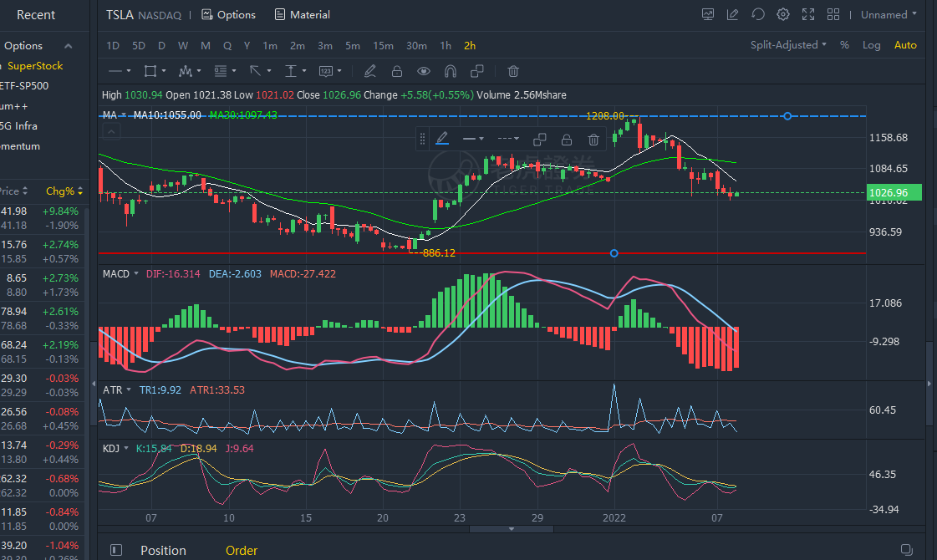Viewport: 937px width, 560px height.
Task: Toggle percent scale mode
Action: point(844,45)
